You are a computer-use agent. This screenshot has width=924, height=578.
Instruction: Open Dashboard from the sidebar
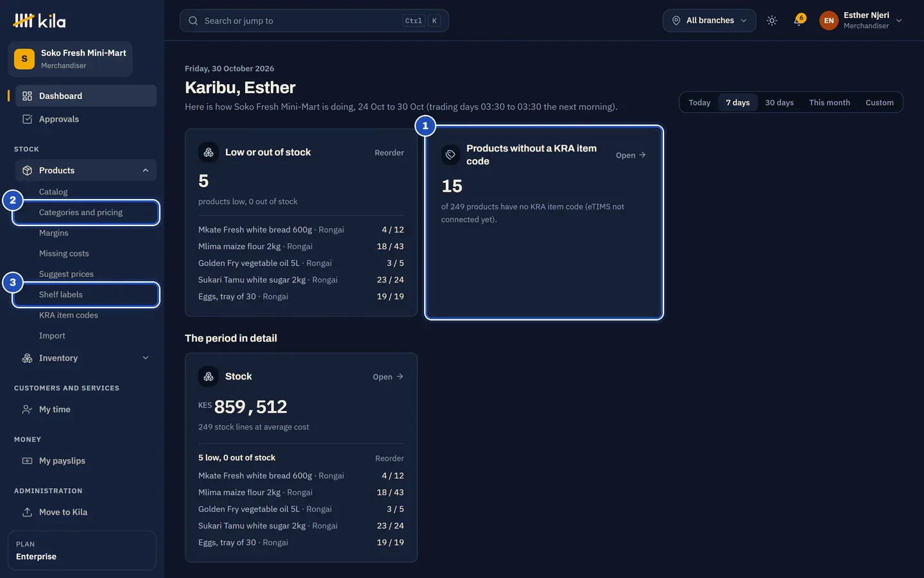86,96
